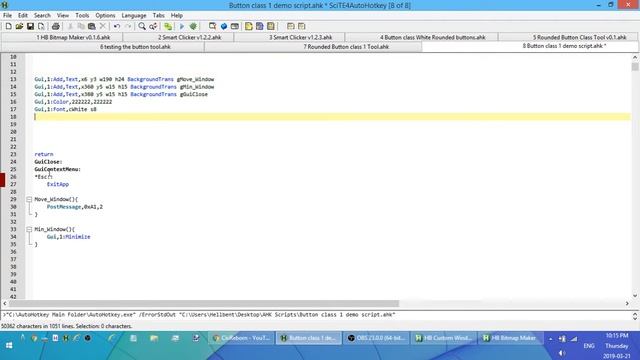Collapse the Min_Window function fold

(x=29, y=229)
